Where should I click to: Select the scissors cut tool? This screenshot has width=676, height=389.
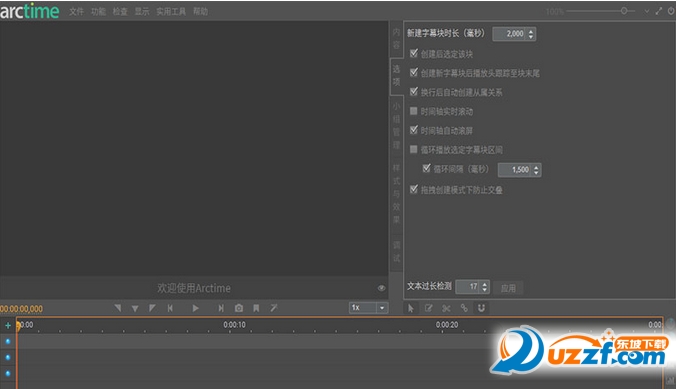point(446,308)
